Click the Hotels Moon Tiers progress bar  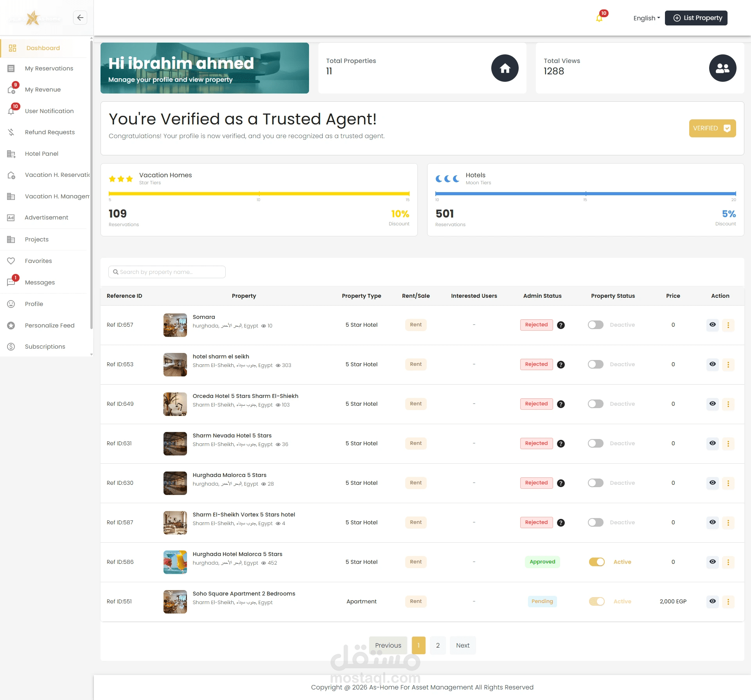pos(585,194)
